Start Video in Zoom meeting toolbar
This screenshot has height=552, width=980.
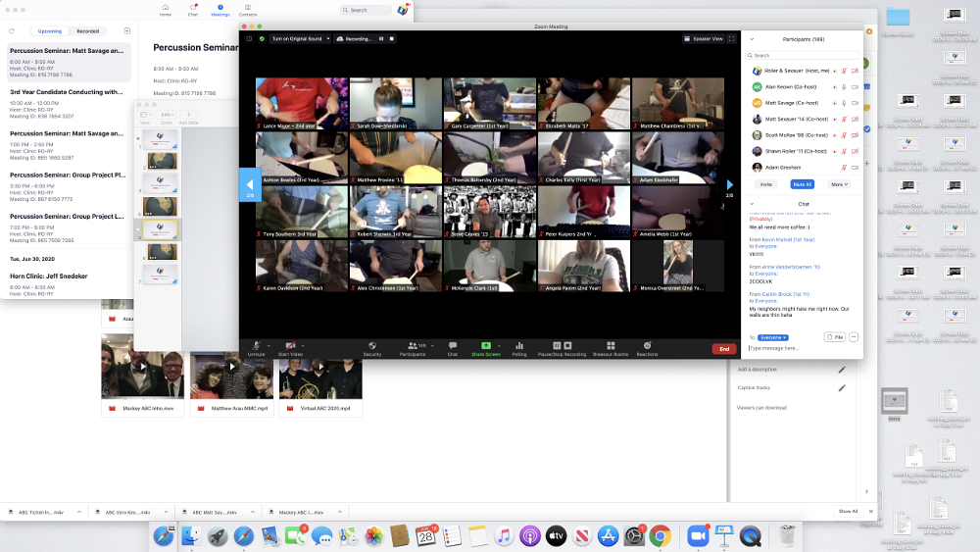coord(290,348)
